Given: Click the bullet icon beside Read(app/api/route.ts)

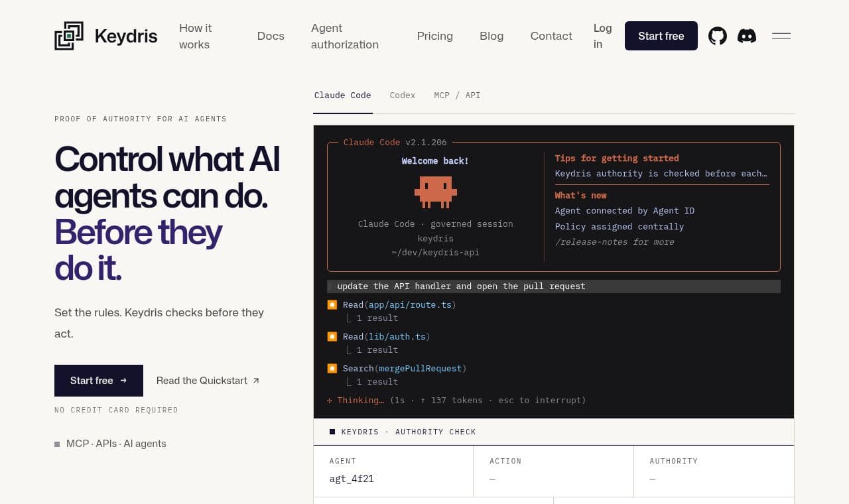Looking at the screenshot, I should (x=332, y=305).
